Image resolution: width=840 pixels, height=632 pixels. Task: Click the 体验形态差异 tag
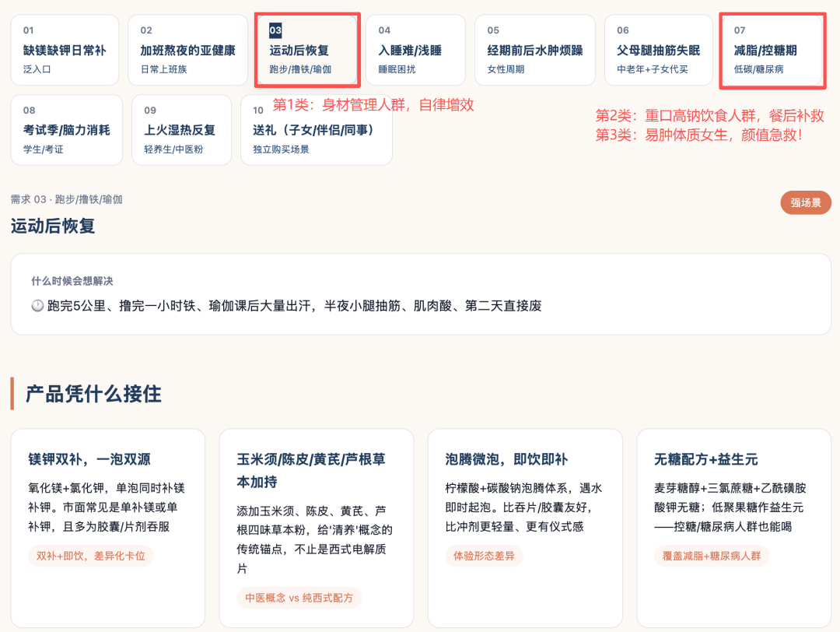pos(484,556)
